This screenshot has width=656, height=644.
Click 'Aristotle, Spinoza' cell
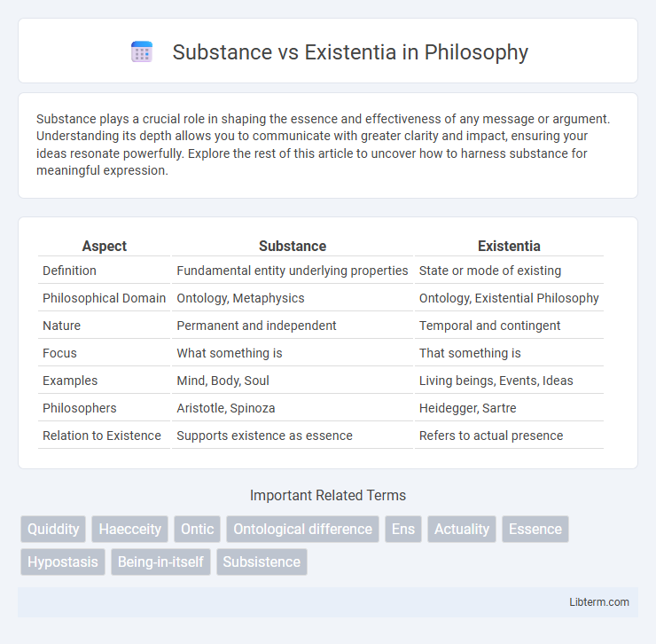point(292,408)
